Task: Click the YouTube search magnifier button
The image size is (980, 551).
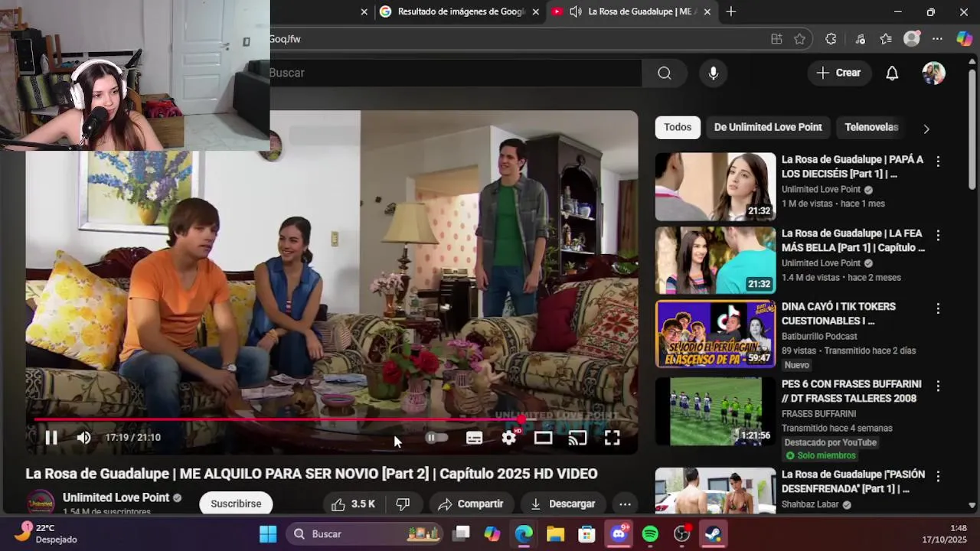Action: pyautogui.click(x=665, y=73)
